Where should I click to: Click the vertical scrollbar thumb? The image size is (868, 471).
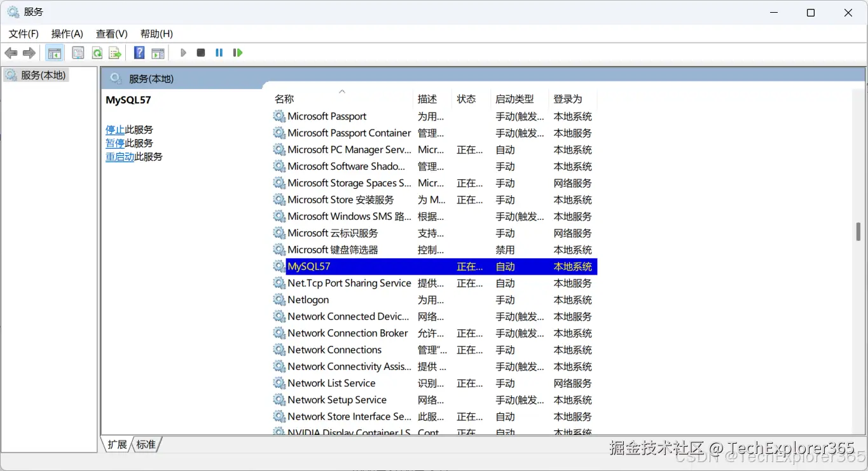pyautogui.click(x=858, y=231)
